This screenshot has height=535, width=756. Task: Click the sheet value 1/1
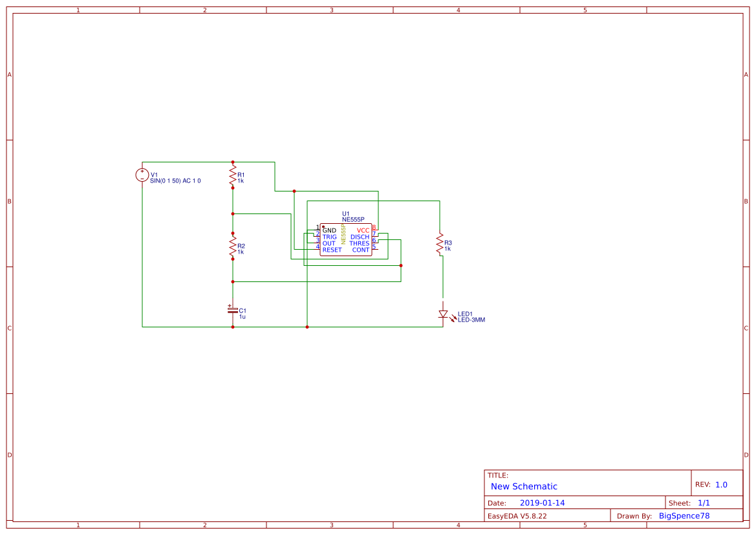tap(704, 503)
